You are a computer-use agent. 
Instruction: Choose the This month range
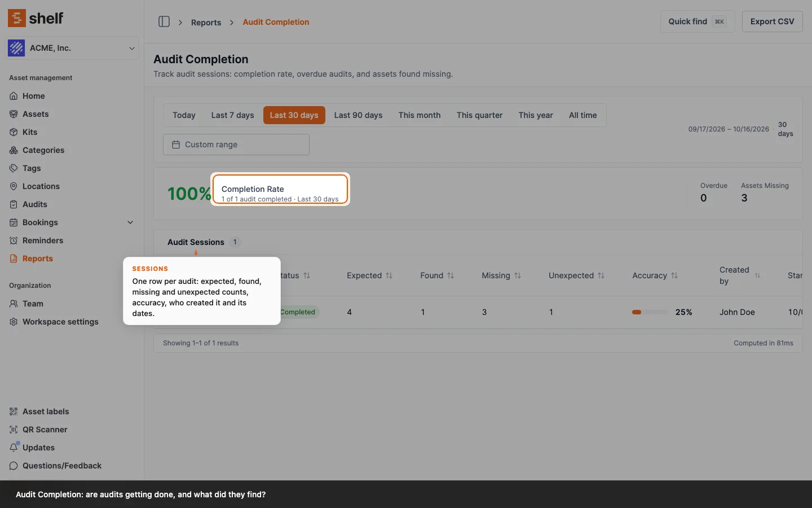[x=420, y=115]
